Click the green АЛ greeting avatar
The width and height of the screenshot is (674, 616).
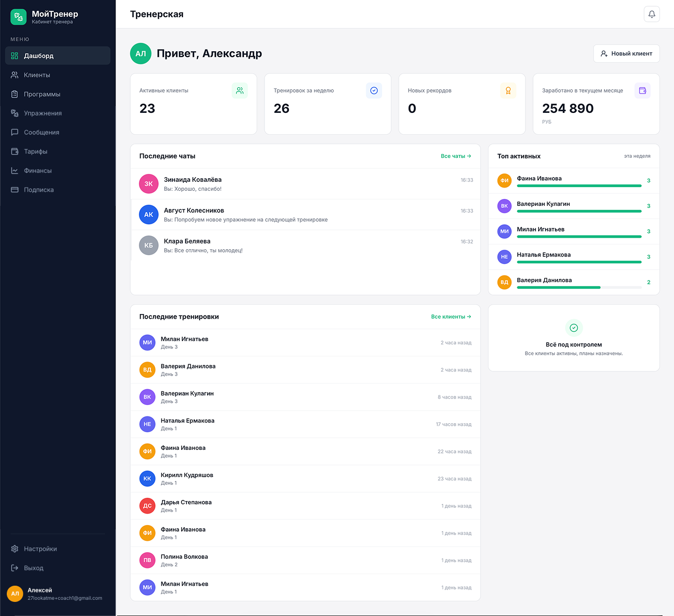click(x=141, y=53)
